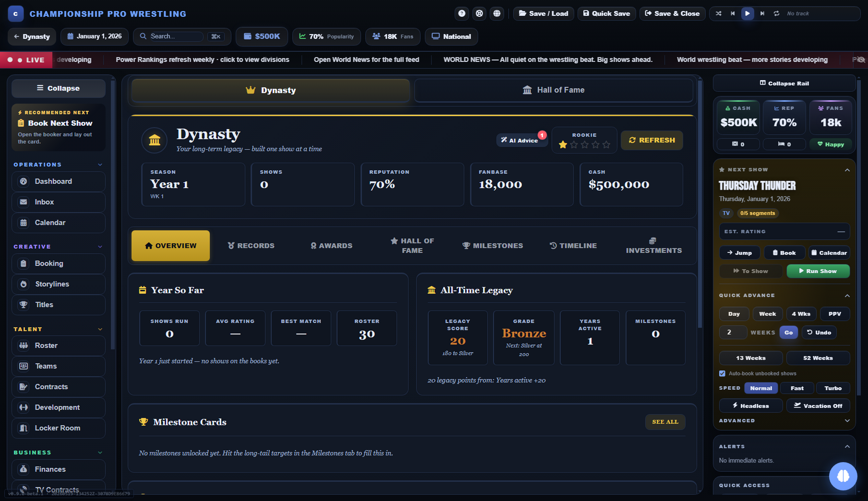Screen dimensions: 868x501
Task: Go to Booking in the Creative section
Action: pos(58,263)
